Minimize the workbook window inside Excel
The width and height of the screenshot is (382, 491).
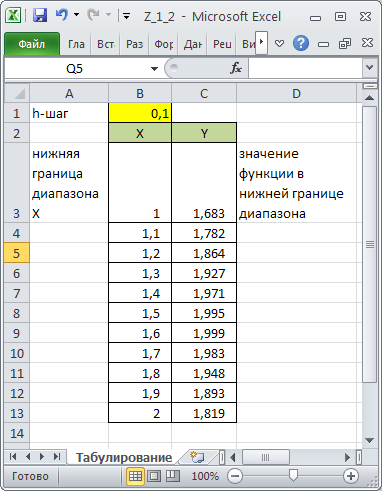[323, 44]
